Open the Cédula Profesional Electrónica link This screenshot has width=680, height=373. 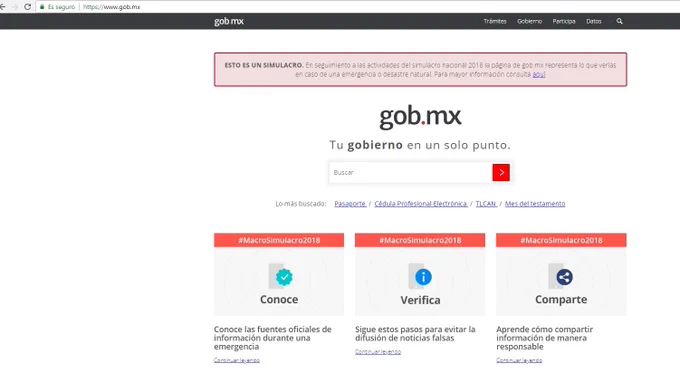421,204
